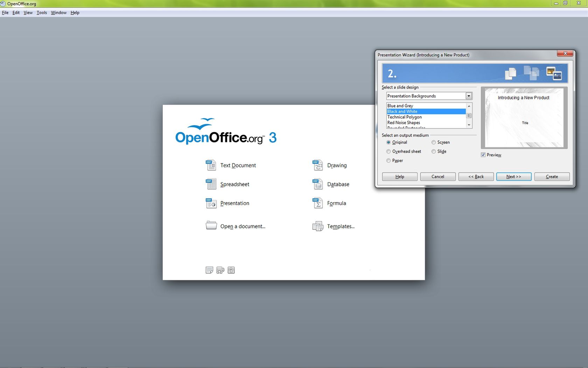Viewport: 588px width, 368px height.
Task: Select Red Noise Shapes slide design
Action: pyautogui.click(x=426, y=123)
